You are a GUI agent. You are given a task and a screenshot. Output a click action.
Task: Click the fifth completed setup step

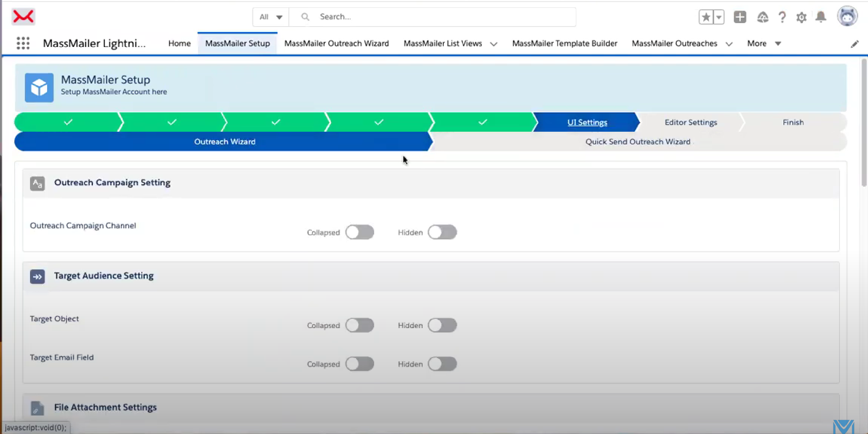483,122
